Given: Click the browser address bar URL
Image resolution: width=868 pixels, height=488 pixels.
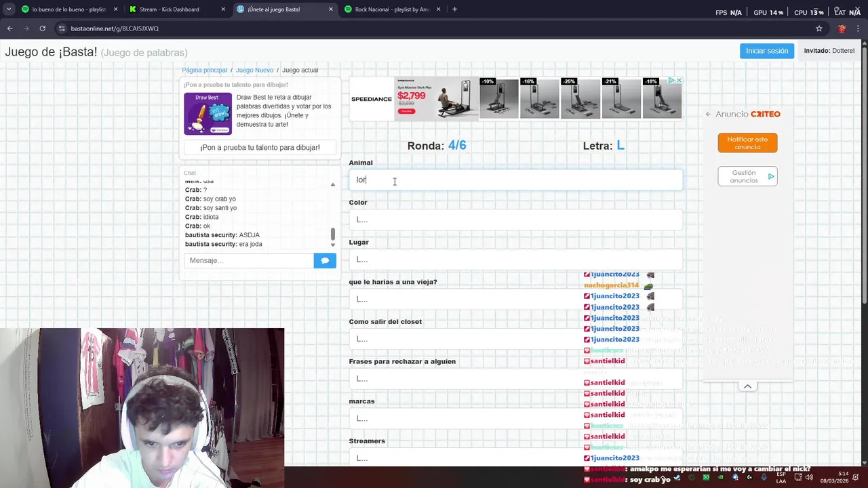Looking at the screenshot, I should (115, 28).
